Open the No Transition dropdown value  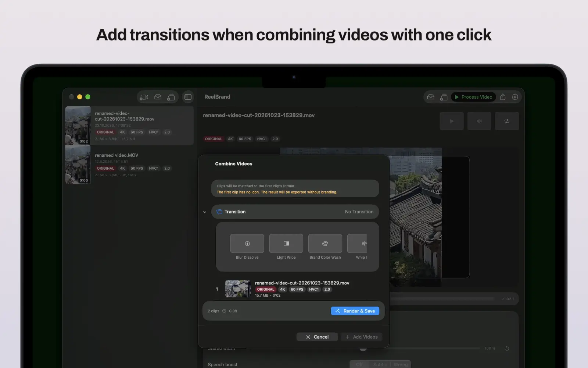[359, 212]
